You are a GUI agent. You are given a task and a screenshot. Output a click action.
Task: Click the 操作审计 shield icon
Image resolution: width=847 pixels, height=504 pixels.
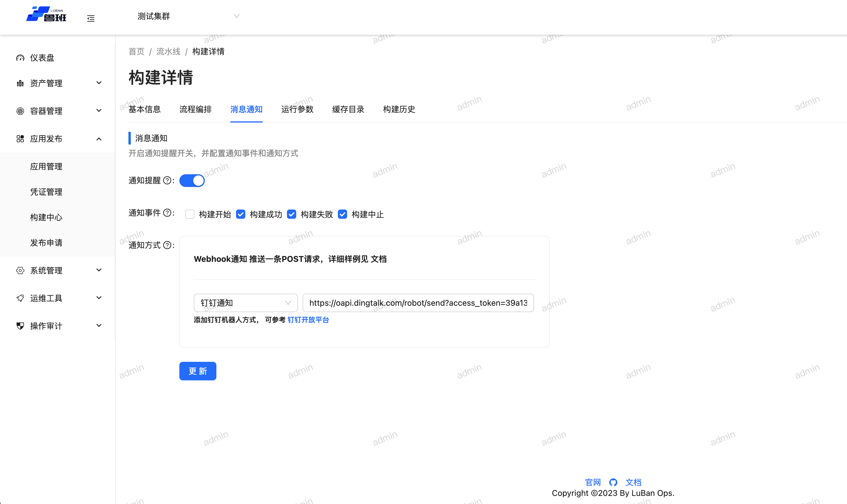click(20, 326)
